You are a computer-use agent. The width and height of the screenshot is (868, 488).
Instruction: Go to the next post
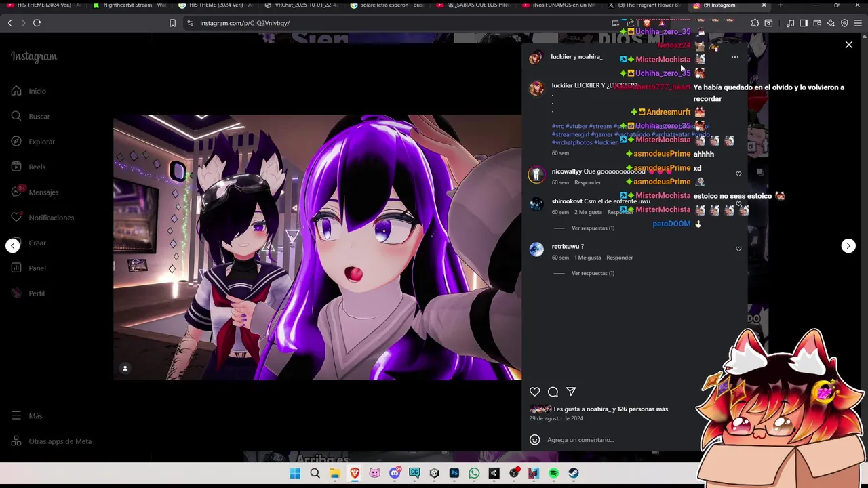[848, 246]
